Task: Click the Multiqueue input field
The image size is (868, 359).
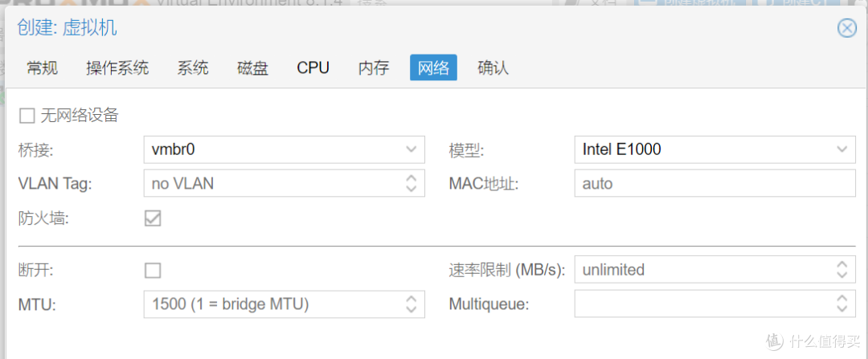Action: 701,304
